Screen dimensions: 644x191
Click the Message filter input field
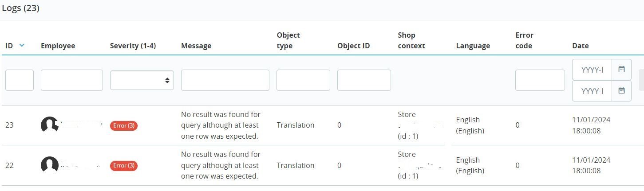[225, 80]
